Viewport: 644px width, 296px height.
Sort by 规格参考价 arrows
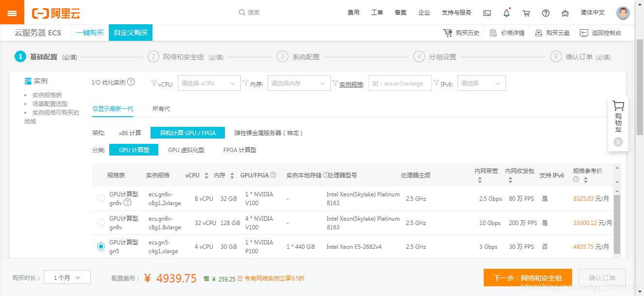[x=586, y=179]
